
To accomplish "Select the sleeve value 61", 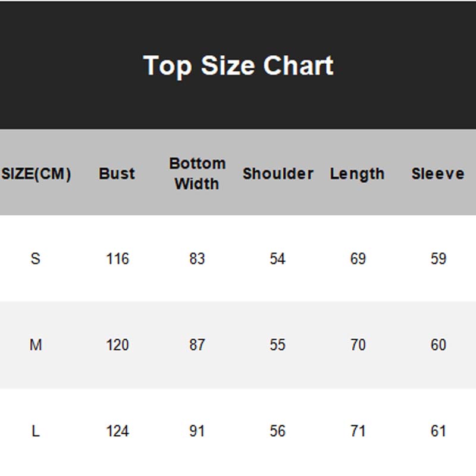I will pos(438,431).
